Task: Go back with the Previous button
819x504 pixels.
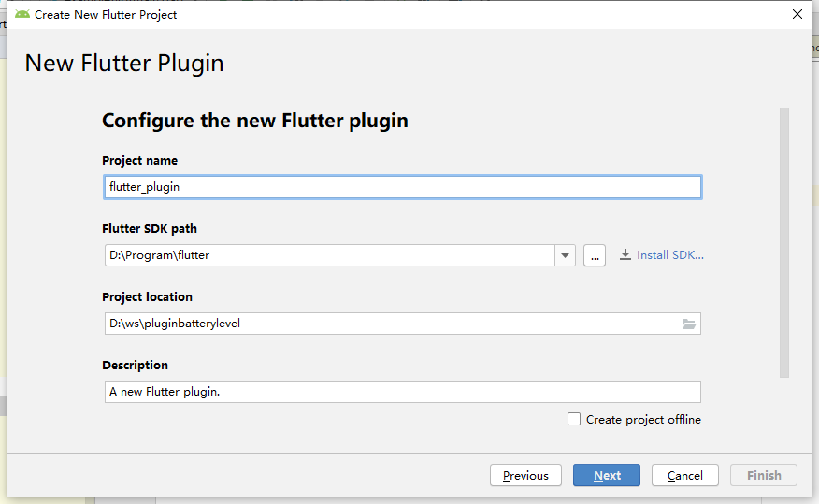Action: pos(525,475)
